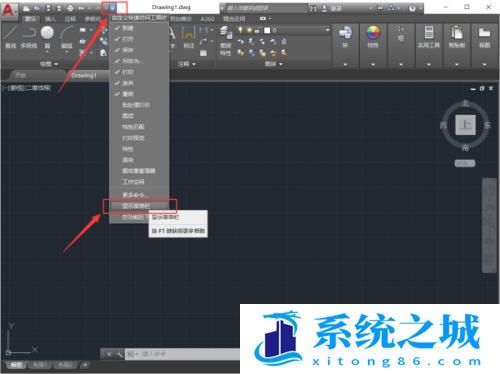This screenshot has width=500, height=374.
Task: Click the Autodesk Exchange Apps icon in title bar
Action: click(x=380, y=9)
